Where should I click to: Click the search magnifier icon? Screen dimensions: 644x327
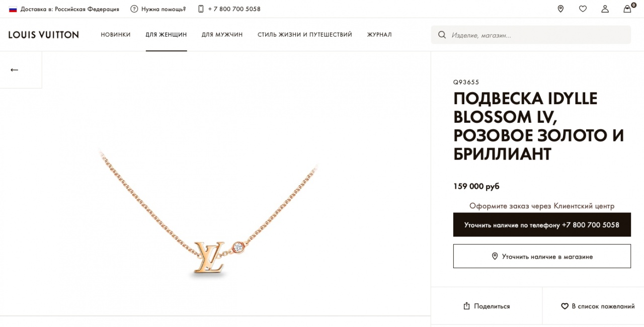click(442, 35)
